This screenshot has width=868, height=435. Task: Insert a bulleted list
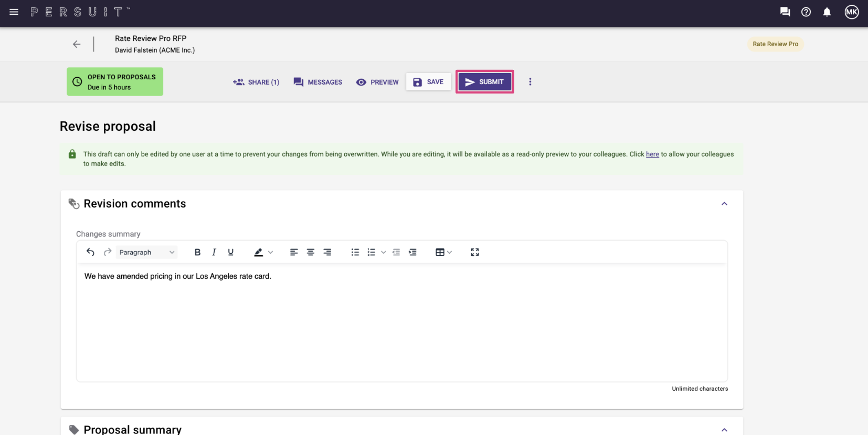pos(355,252)
